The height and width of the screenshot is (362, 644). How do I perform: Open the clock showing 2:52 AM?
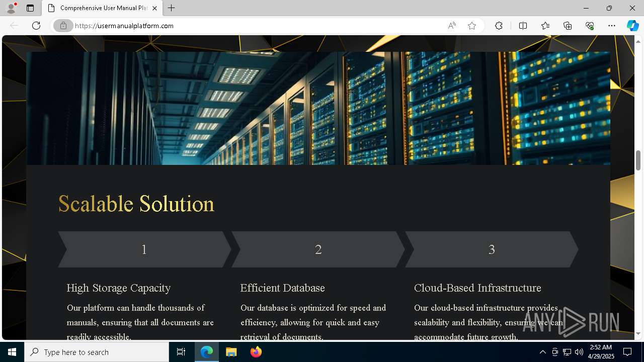tap(601, 352)
